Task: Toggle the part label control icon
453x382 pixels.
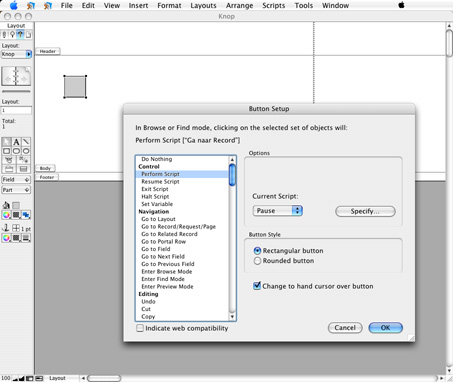Action: (x=39, y=378)
